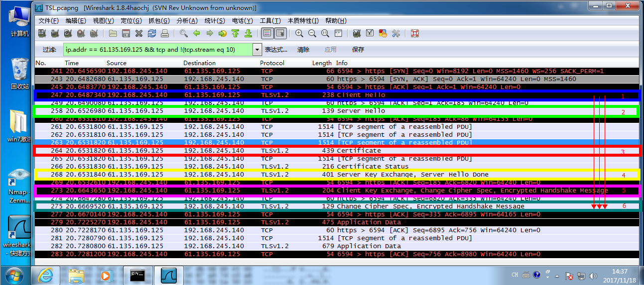Open the 电话(Y) menu

click(x=243, y=21)
